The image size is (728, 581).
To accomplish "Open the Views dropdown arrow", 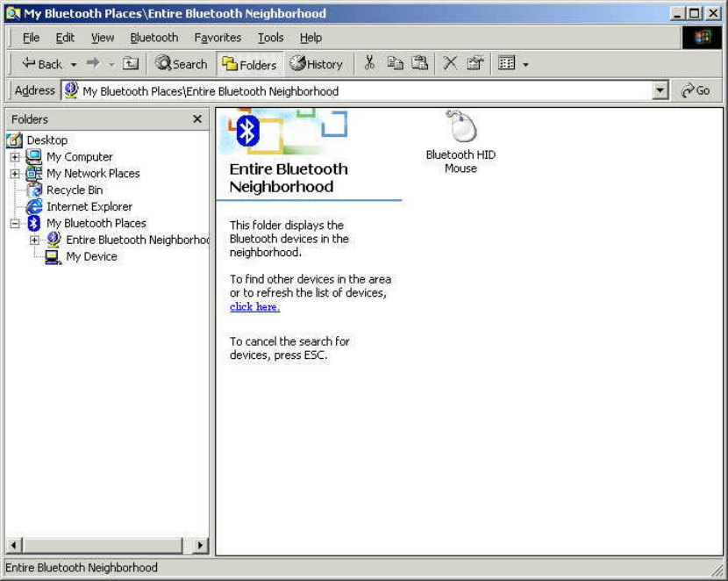I will pyautogui.click(x=525, y=64).
